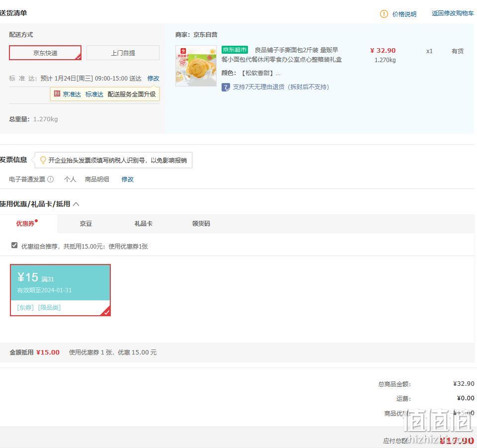The image size is (477, 448).
Task: Click the 良品铺子手撕面包 product title
Action: (282, 55)
